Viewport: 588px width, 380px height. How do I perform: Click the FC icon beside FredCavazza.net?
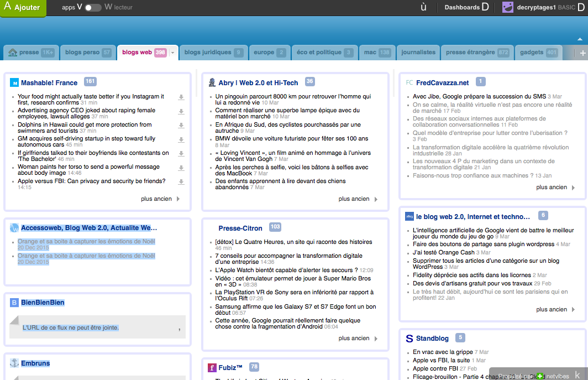pos(409,82)
